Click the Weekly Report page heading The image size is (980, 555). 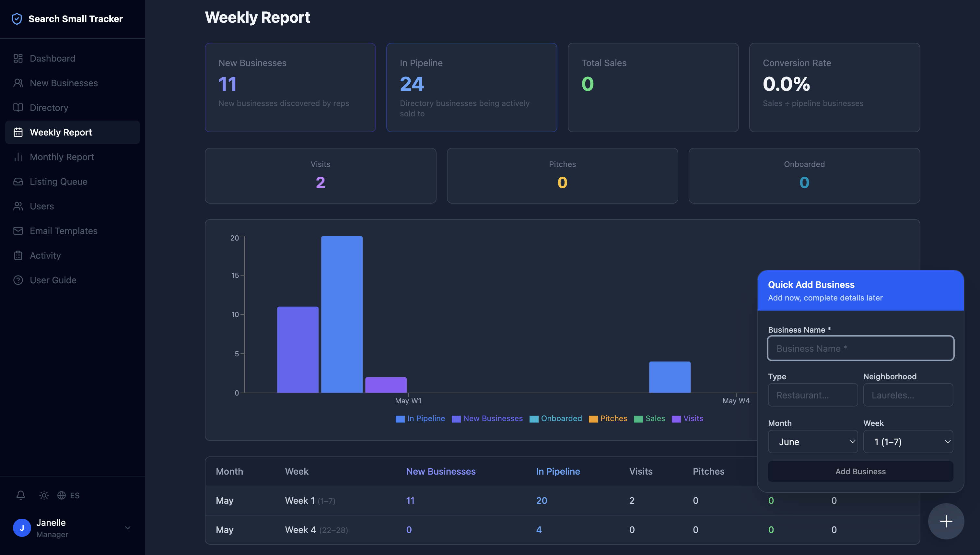(257, 17)
